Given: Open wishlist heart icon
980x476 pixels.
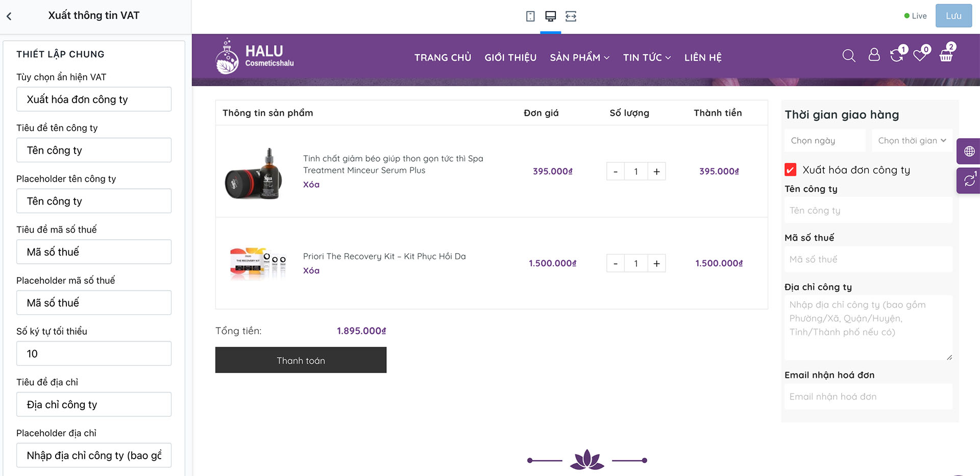Looking at the screenshot, I should [x=920, y=55].
